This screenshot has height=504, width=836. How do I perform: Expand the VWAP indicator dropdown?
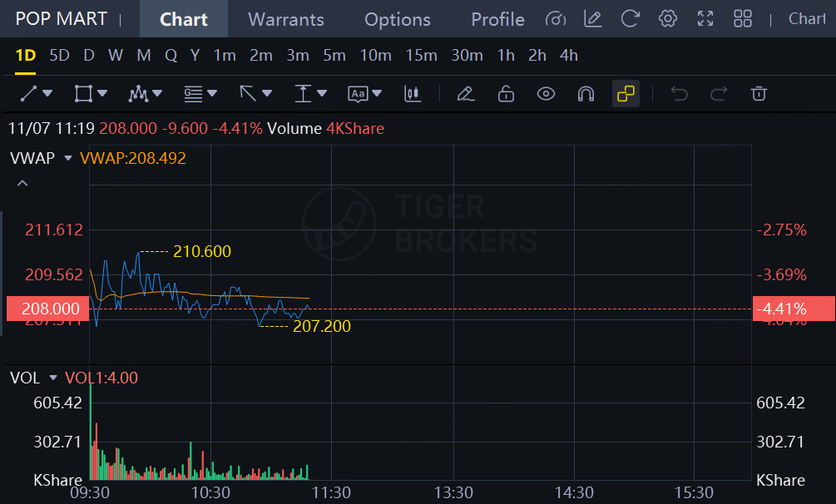tap(69, 158)
